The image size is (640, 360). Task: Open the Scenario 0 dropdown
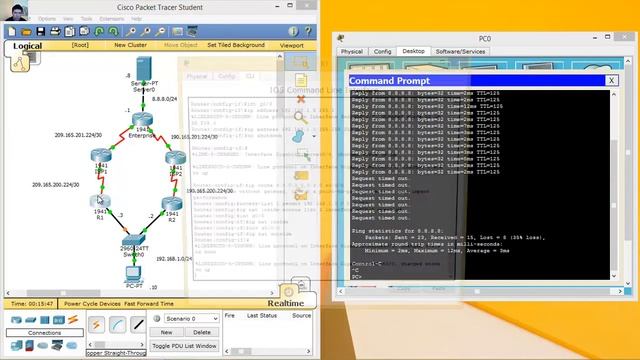[191, 318]
